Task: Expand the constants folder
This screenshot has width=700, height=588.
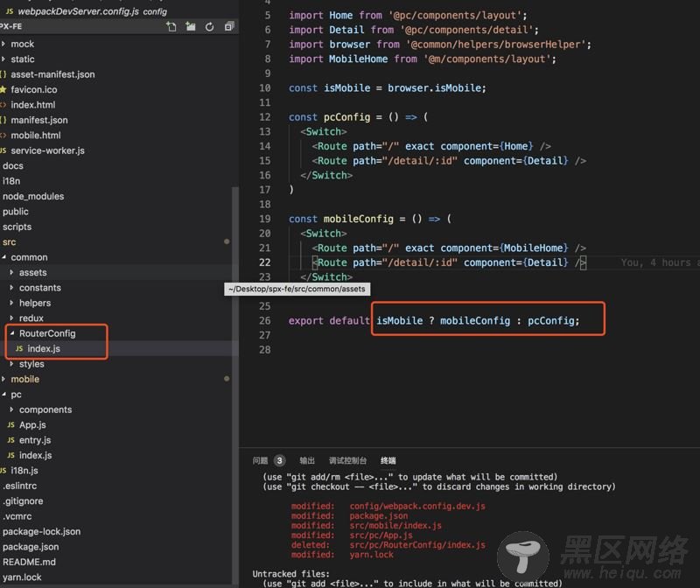Action: (x=39, y=288)
